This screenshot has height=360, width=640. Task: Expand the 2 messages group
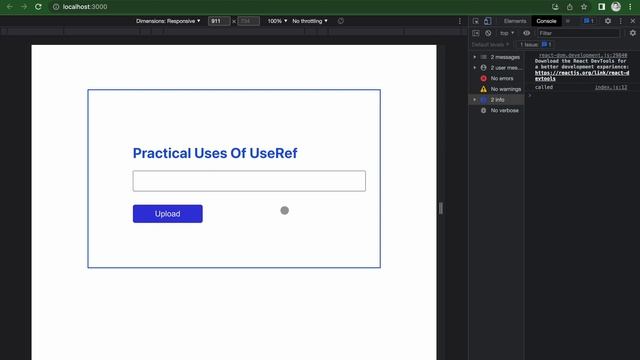[475, 57]
